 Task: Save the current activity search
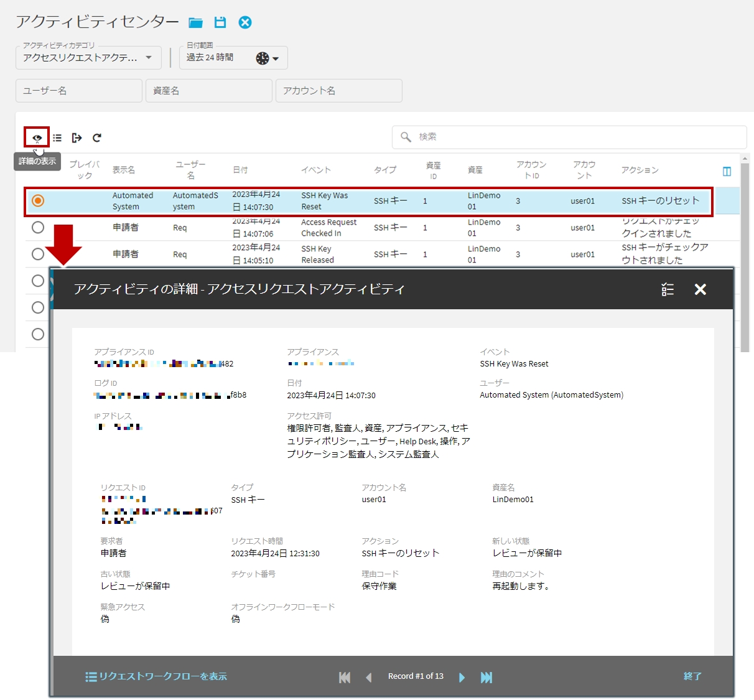220,22
